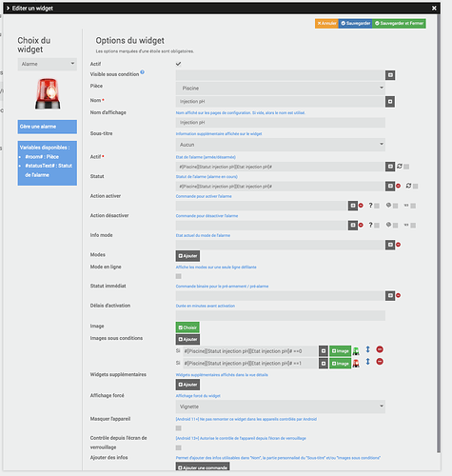
Task: Enable the Mode en ligne checkbox
Action: click(x=179, y=276)
